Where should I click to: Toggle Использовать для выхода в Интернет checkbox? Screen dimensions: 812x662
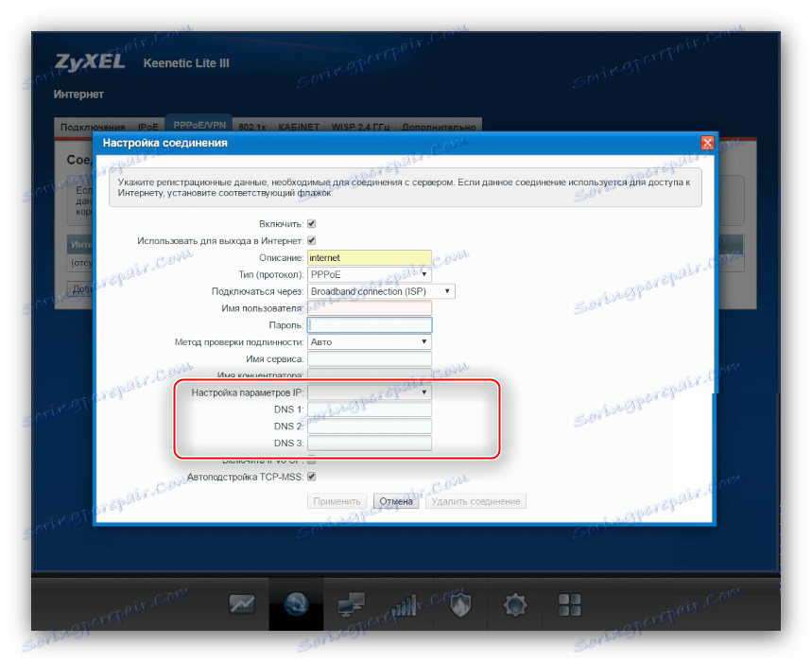[x=311, y=240]
